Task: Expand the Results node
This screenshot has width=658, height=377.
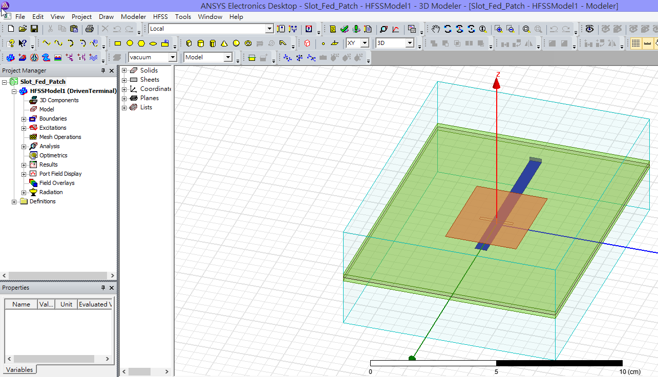Action: [x=24, y=165]
